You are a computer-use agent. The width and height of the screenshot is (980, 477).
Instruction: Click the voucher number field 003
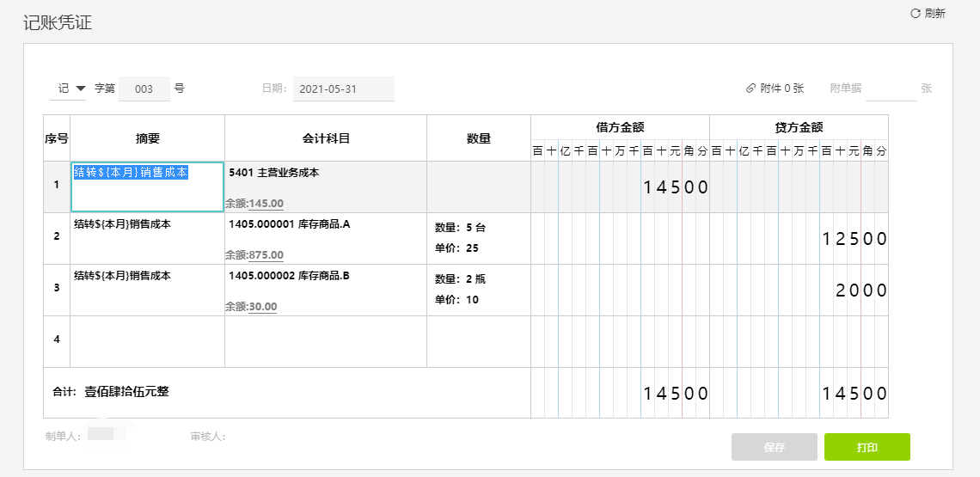pyautogui.click(x=144, y=89)
